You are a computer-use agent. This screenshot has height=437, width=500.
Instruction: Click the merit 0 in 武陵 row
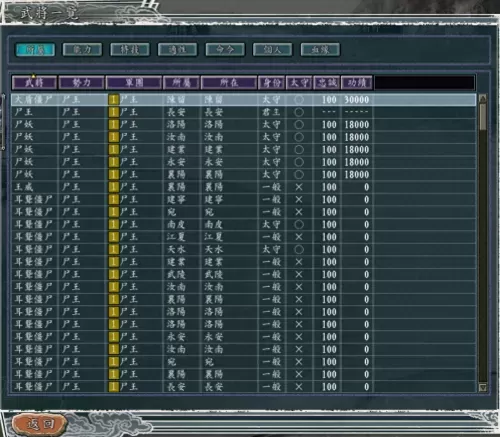(366, 275)
